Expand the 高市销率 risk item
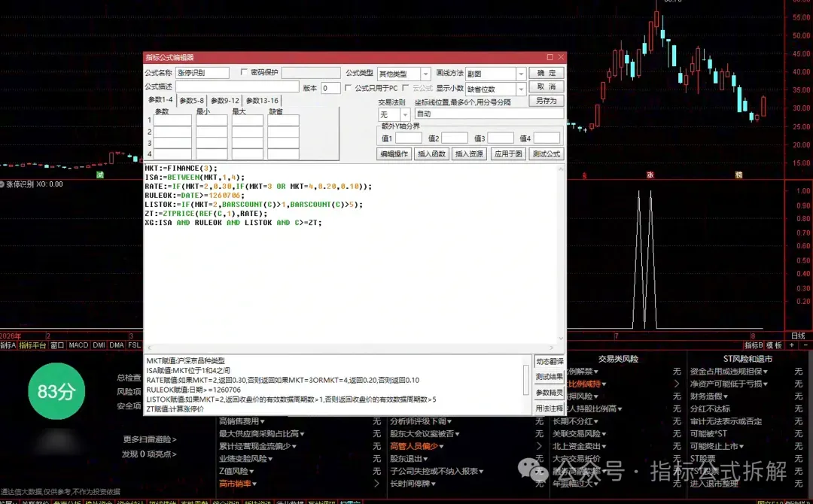Viewport: 813px width, 504px height. pos(237,483)
